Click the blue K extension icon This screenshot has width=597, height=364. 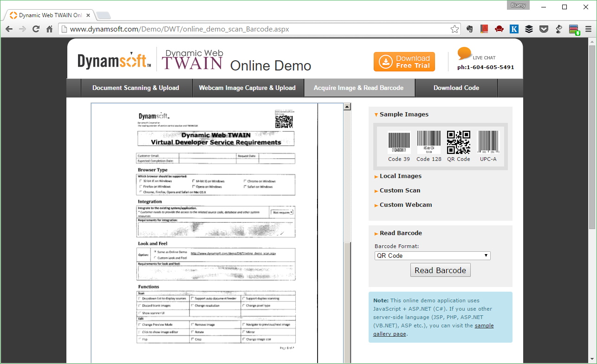pyautogui.click(x=514, y=29)
